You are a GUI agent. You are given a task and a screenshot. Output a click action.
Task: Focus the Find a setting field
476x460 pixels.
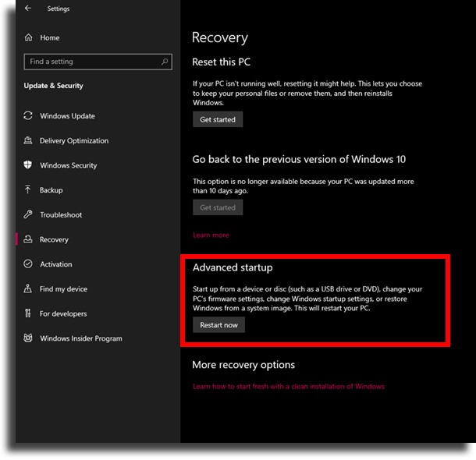point(98,62)
